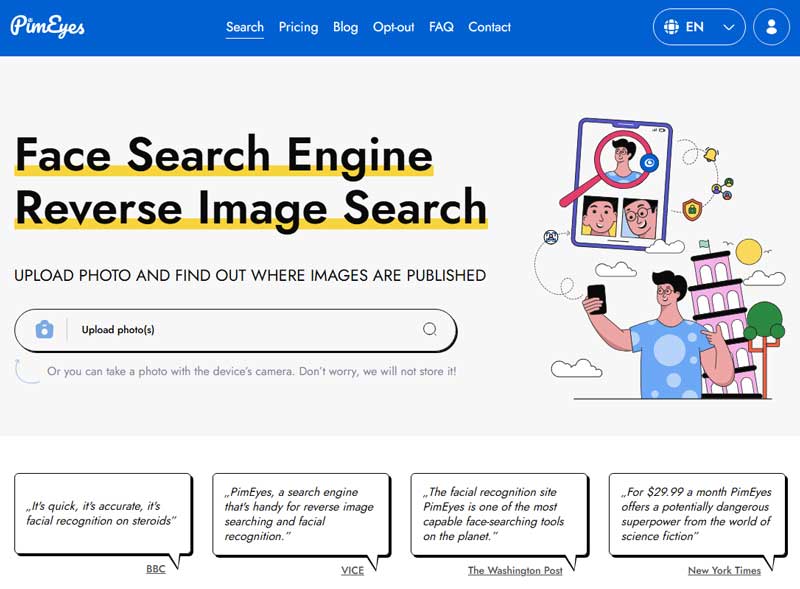
Task: Open the New York Times source link
Action: (724, 570)
